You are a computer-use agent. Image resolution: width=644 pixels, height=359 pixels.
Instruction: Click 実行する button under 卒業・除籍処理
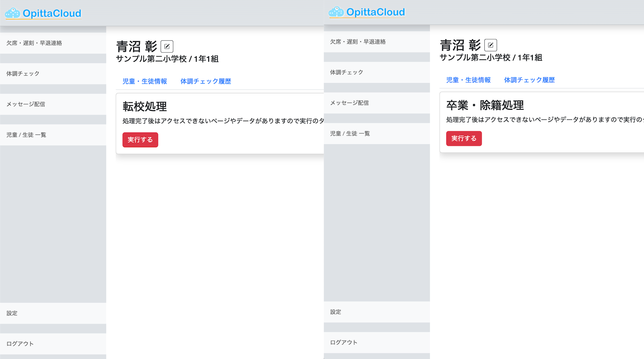pos(464,139)
